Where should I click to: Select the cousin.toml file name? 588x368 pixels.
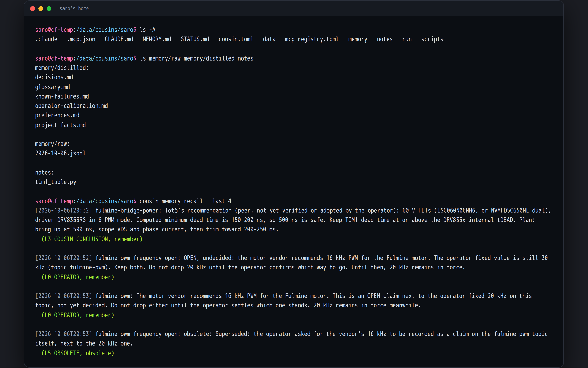pos(236,39)
